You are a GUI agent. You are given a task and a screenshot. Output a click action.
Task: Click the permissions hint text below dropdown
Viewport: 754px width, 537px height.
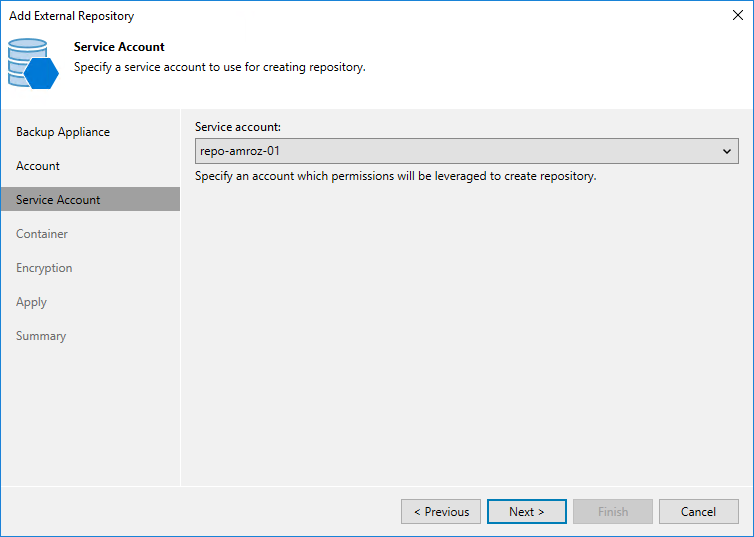395,176
